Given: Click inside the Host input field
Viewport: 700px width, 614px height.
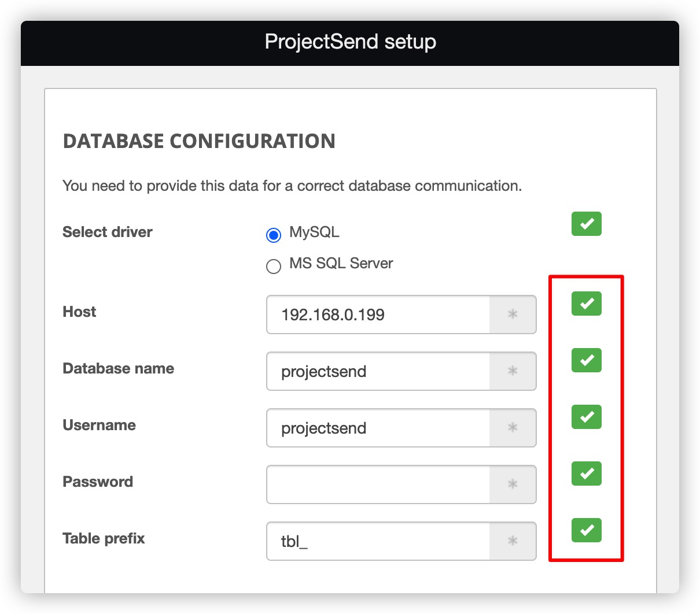Looking at the screenshot, I should tap(376, 315).
